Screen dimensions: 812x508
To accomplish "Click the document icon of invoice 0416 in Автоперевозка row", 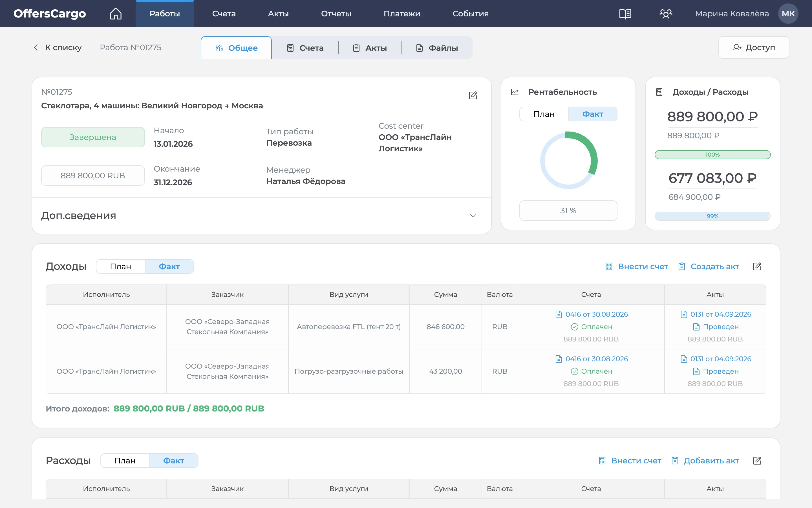I will (x=559, y=314).
